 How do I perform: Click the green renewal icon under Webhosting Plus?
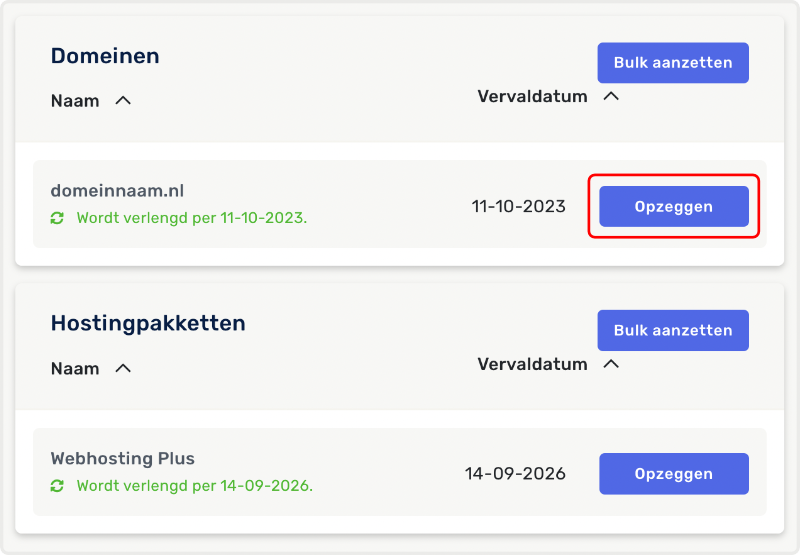57,486
